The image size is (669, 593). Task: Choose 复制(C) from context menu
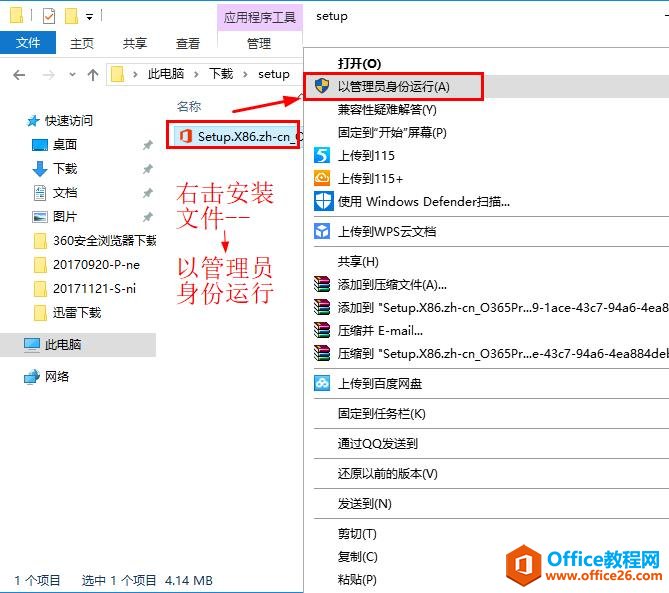pos(358,557)
